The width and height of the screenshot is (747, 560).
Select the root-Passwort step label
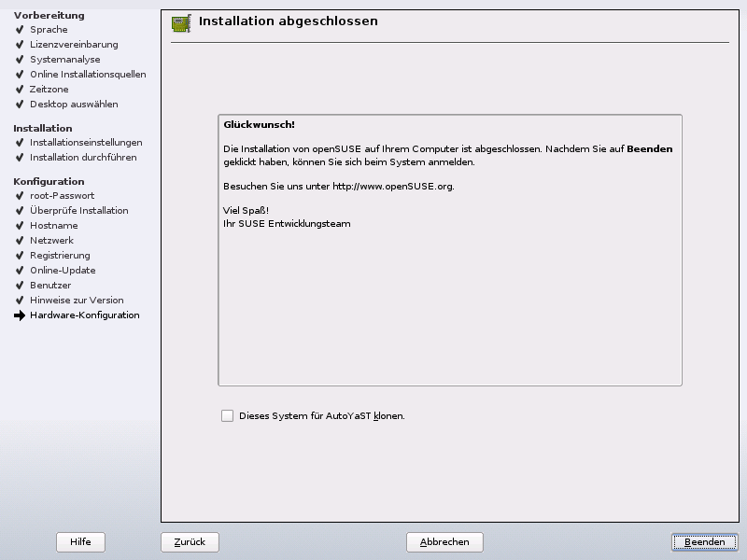pyautogui.click(x=62, y=196)
